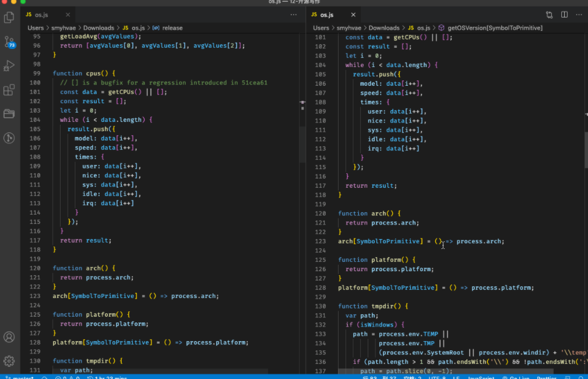588x379 pixels.
Task: Click the 'process.env.TEMP' text
Action: click(x=408, y=334)
